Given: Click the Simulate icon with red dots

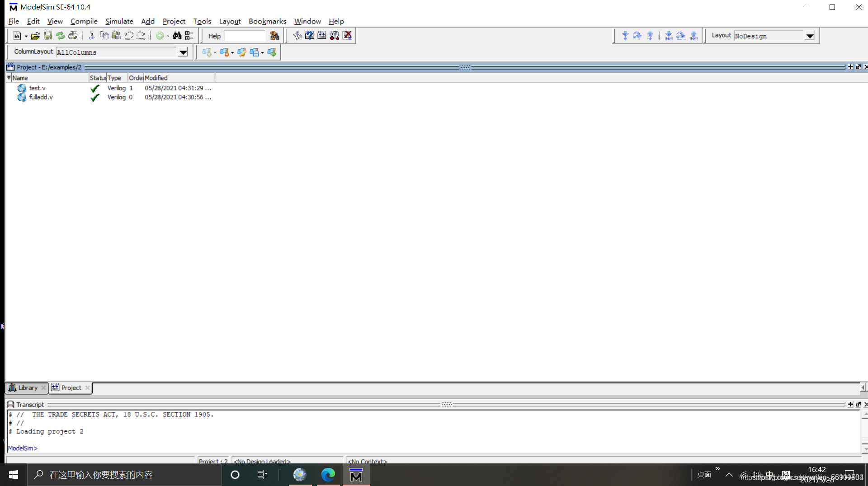Looking at the screenshot, I should 335,36.
